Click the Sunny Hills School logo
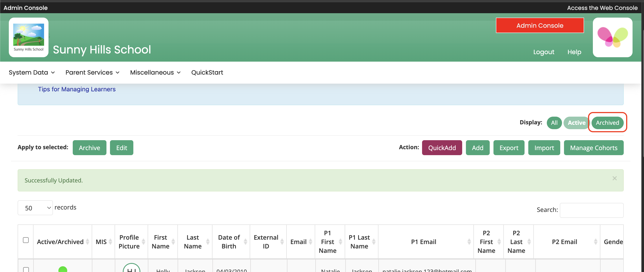The height and width of the screenshot is (272, 644). pyautogui.click(x=28, y=37)
